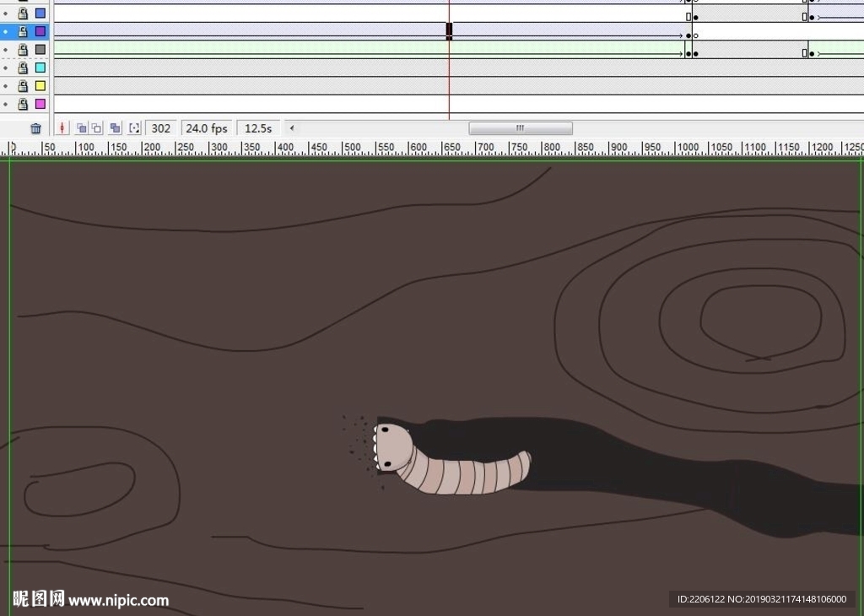Toggle outlines with the magenta layer swatch

(x=40, y=104)
